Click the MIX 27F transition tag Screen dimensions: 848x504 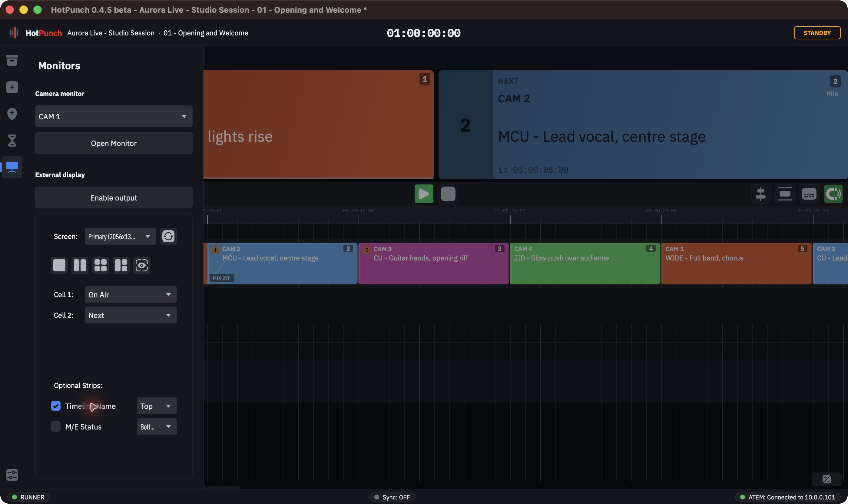(x=221, y=278)
